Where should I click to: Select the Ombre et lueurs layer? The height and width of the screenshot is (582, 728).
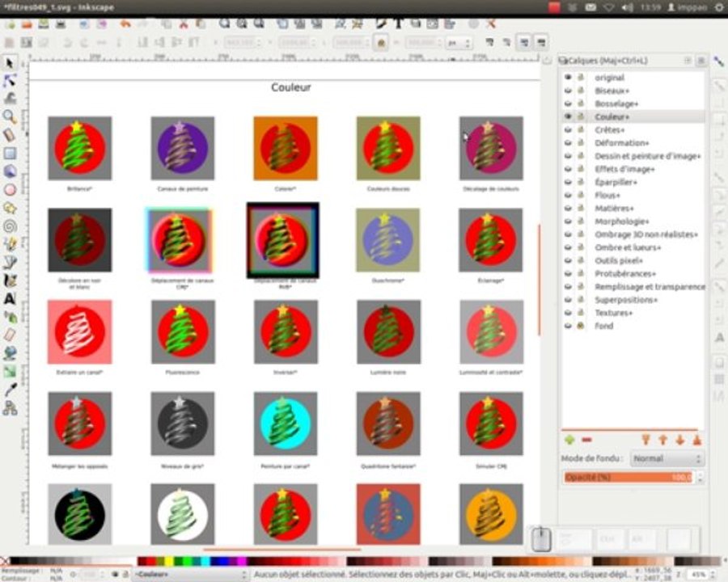pyautogui.click(x=628, y=247)
